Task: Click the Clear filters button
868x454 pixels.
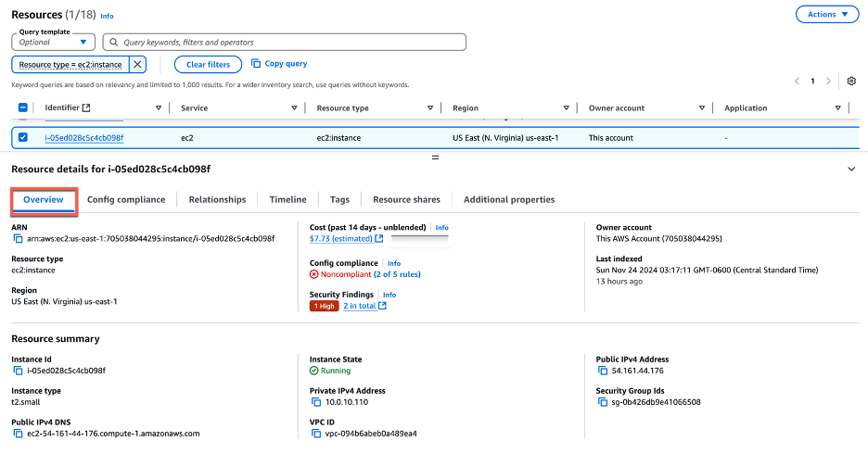Action: point(208,64)
